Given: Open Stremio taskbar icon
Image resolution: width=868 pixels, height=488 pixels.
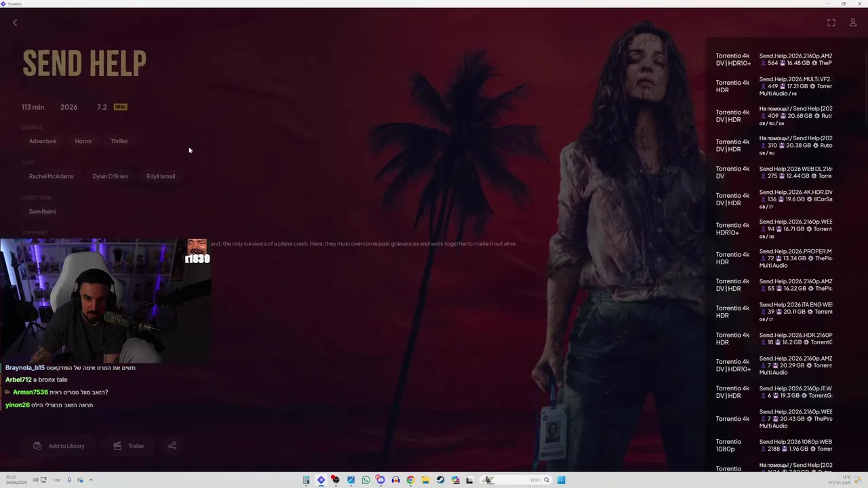Looking at the screenshot, I should click(321, 480).
